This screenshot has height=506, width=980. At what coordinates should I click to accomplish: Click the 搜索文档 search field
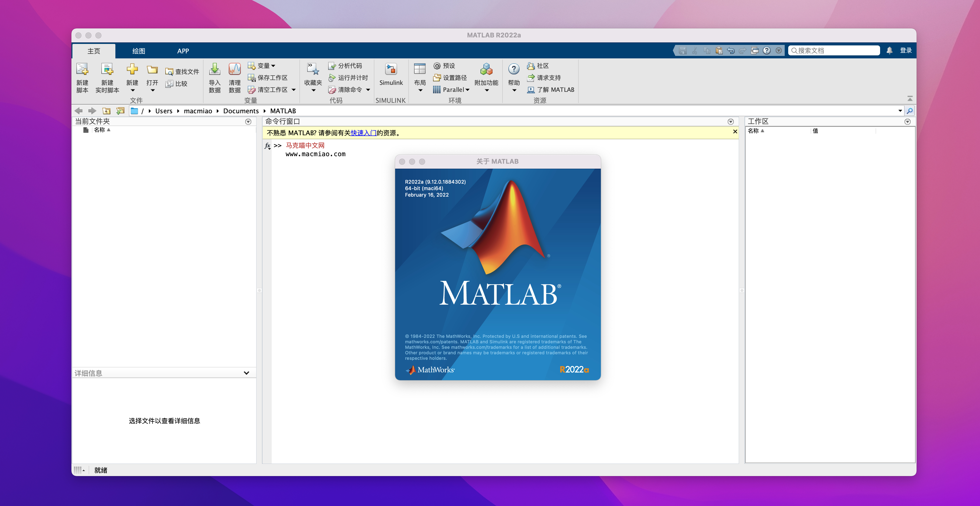pyautogui.click(x=834, y=51)
